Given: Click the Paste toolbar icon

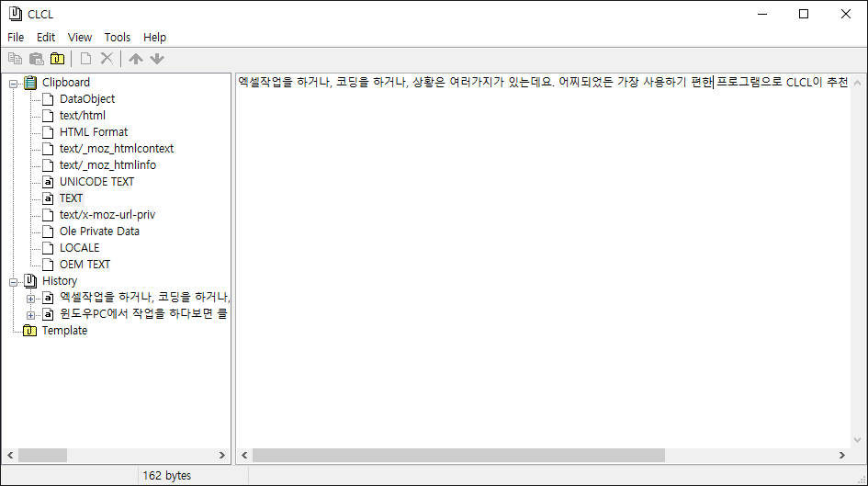Looking at the screenshot, I should (x=37, y=58).
